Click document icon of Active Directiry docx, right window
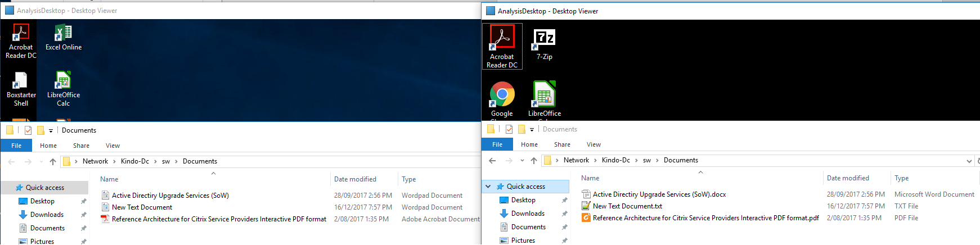 pyautogui.click(x=586, y=194)
